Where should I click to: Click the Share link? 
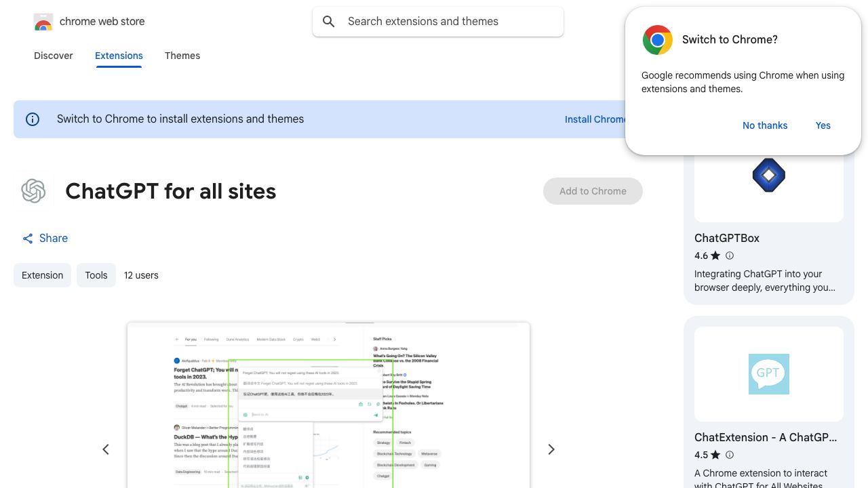[x=45, y=239]
